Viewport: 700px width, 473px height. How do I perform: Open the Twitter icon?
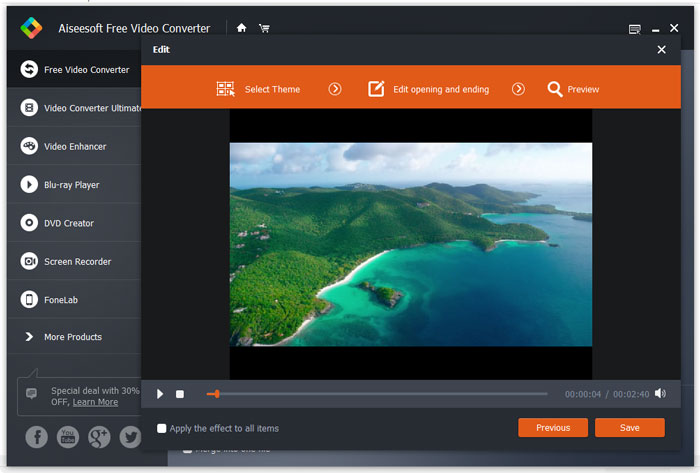pyautogui.click(x=130, y=436)
